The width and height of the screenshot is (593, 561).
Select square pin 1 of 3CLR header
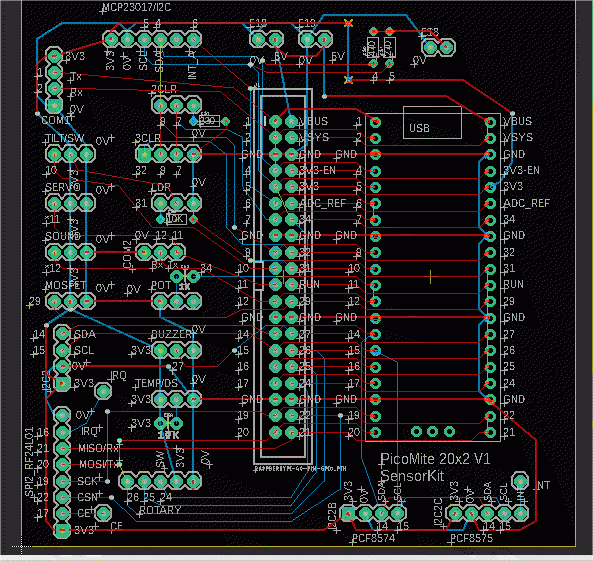[x=144, y=154]
